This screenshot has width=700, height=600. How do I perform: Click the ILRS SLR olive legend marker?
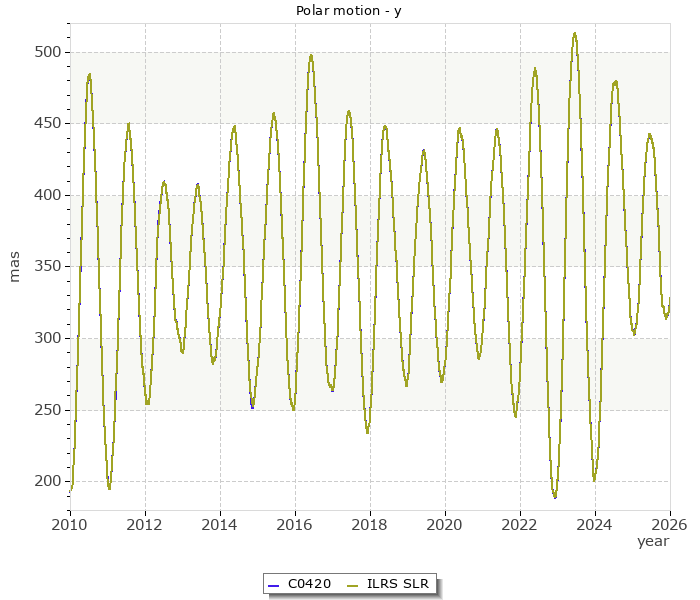(352, 583)
